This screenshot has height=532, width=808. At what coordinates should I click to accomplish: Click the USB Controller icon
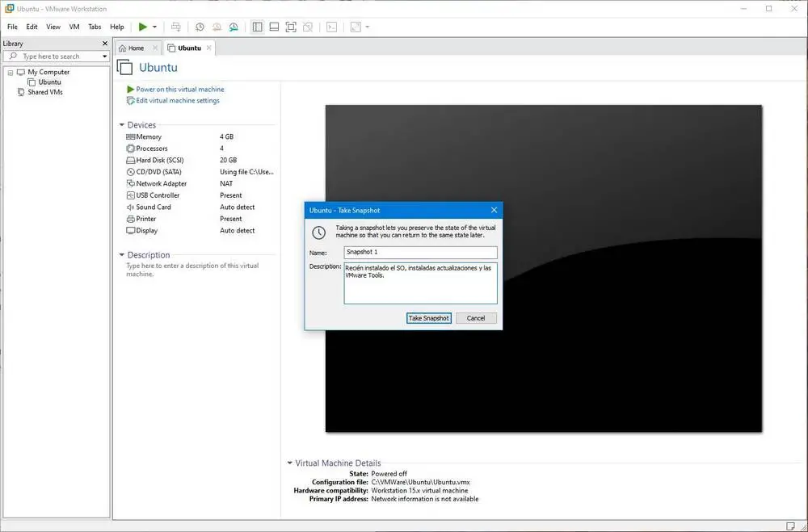[131, 195]
